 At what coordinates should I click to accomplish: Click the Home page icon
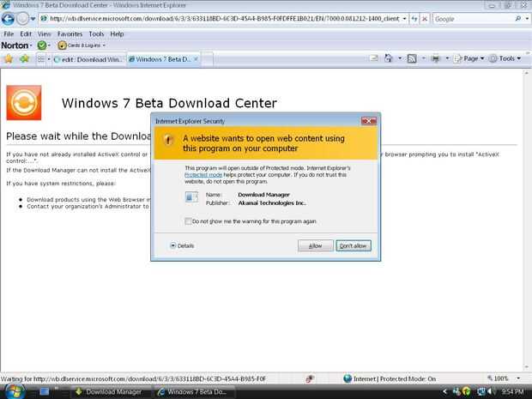(x=388, y=58)
